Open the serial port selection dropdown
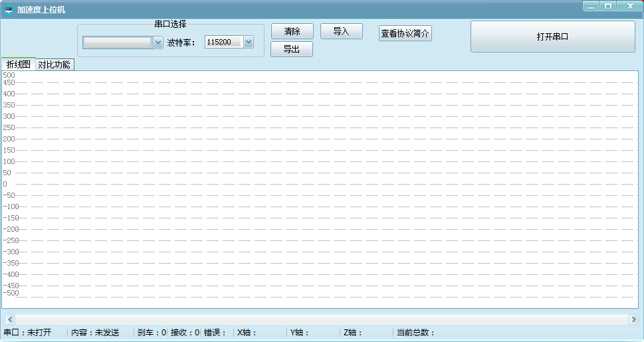Viewport: 644px width, 342px height. pos(122,43)
